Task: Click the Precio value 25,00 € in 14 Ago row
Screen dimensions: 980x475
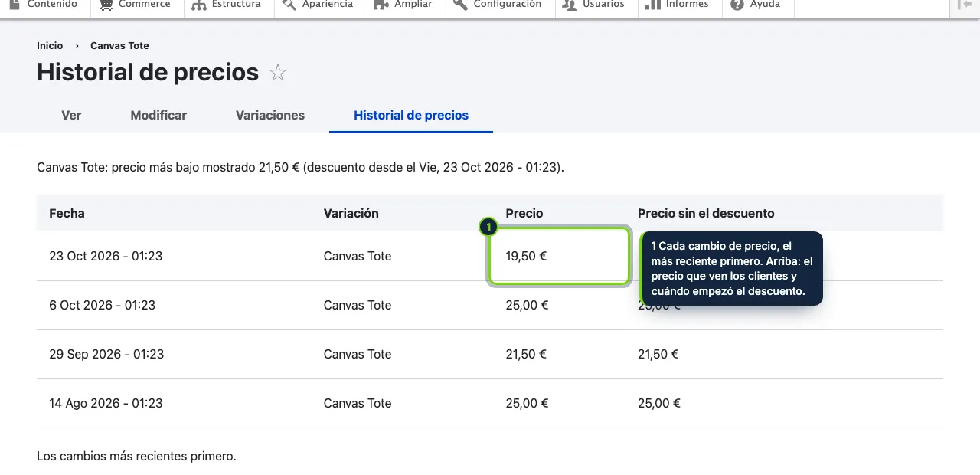Action: coord(527,403)
